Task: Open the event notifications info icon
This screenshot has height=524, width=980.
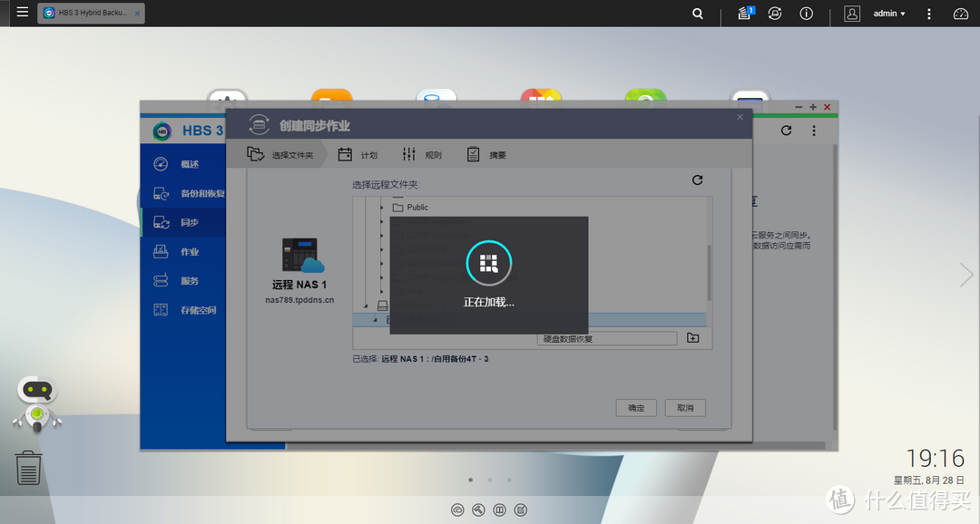Action: (807, 13)
